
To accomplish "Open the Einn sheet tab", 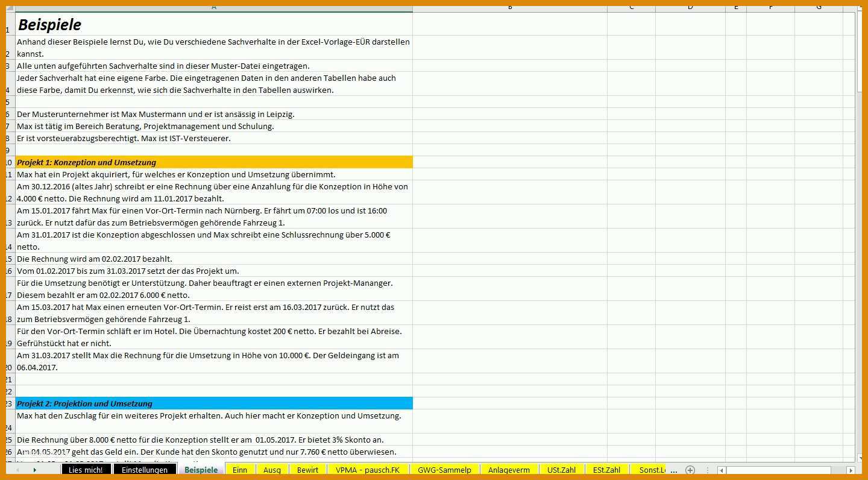I will 240,470.
